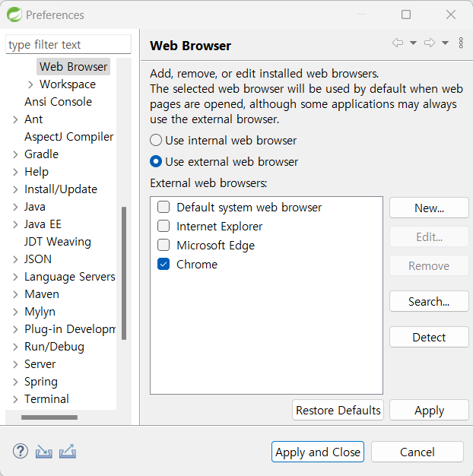Open the three-dot view menu icon
Screen dimensions: 473x476
(461, 43)
